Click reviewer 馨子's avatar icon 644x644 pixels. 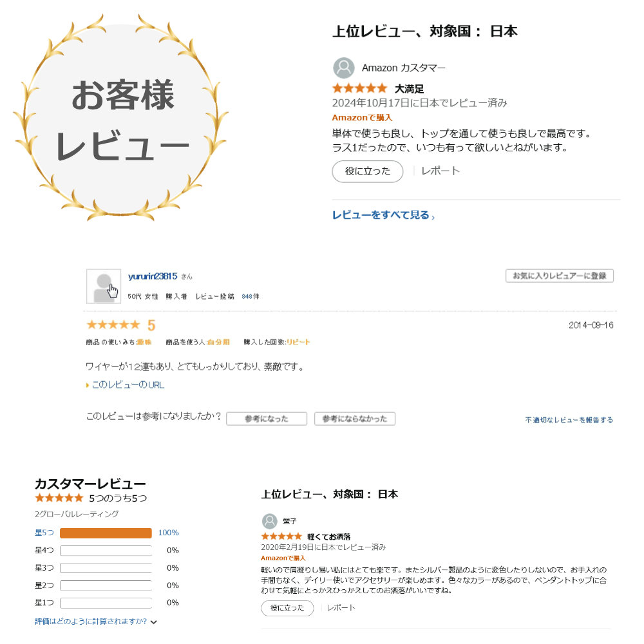[x=268, y=521]
